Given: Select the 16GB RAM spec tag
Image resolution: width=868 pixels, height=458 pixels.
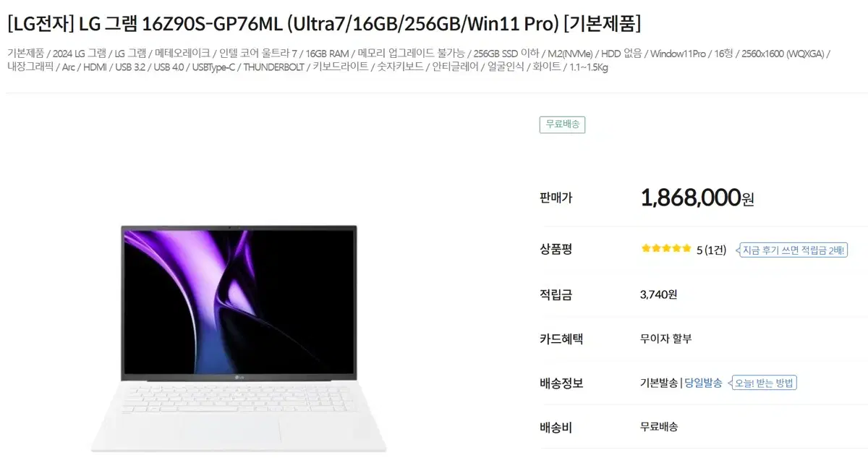Looking at the screenshot, I should pyautogui.click(x=328, y=53).
